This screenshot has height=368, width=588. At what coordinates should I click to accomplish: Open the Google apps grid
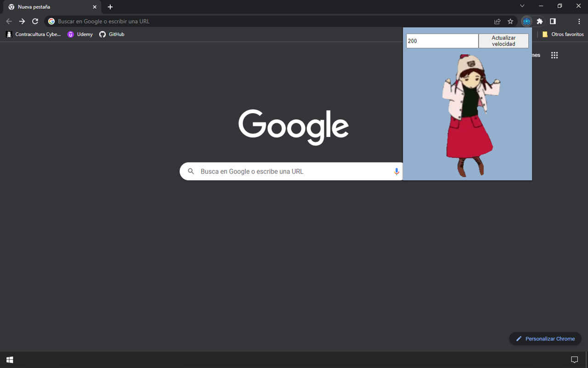coord(554,55)
